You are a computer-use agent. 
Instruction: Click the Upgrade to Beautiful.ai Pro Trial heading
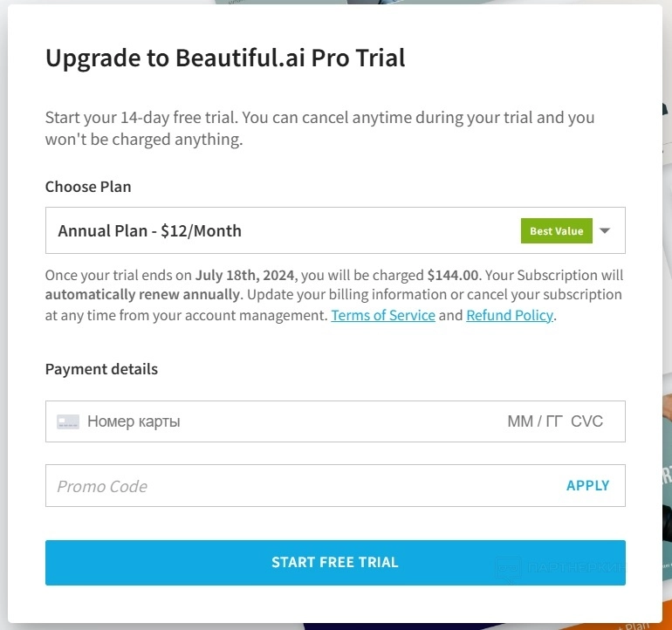pyautogui.click(x=225, y=58)
